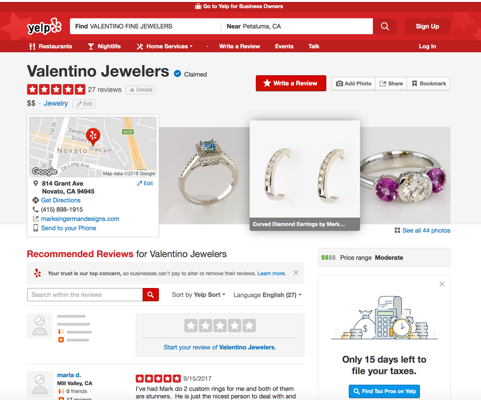This screenshot has width=481, height=400.
Task: Open the Sort by Yelp Sort dropdown
Action: tap(199, 295)
